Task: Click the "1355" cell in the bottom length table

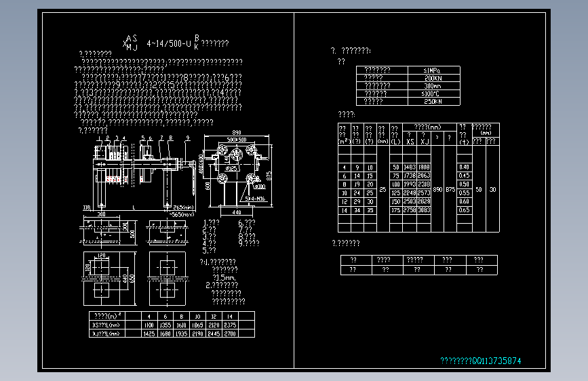Action: 165,325
